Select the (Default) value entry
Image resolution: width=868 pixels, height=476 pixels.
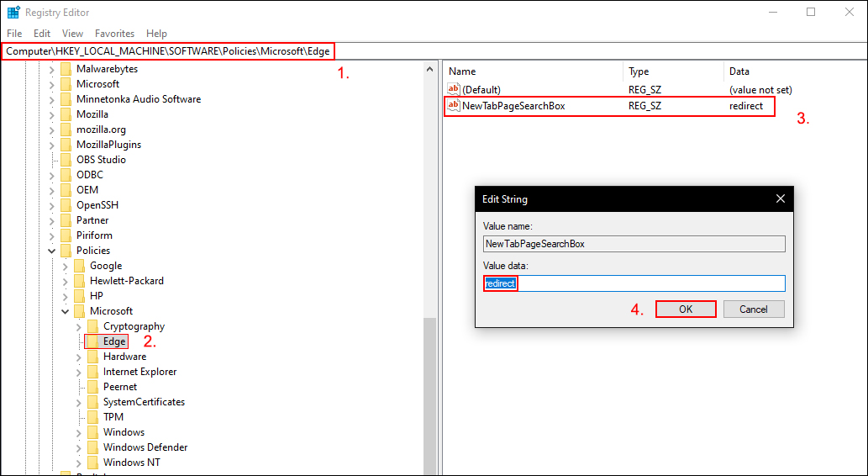coord(481,89)
